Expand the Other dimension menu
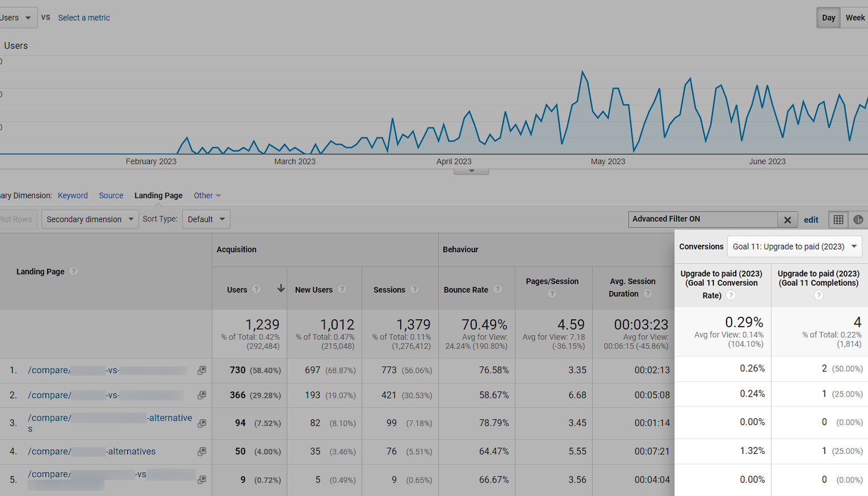Screen dimensions: 868x496 (207, 195)
